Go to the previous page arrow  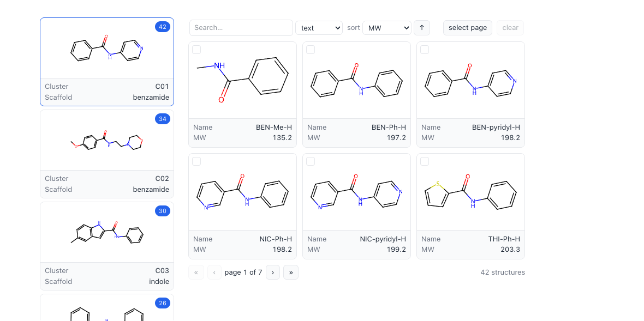[214, 272]
